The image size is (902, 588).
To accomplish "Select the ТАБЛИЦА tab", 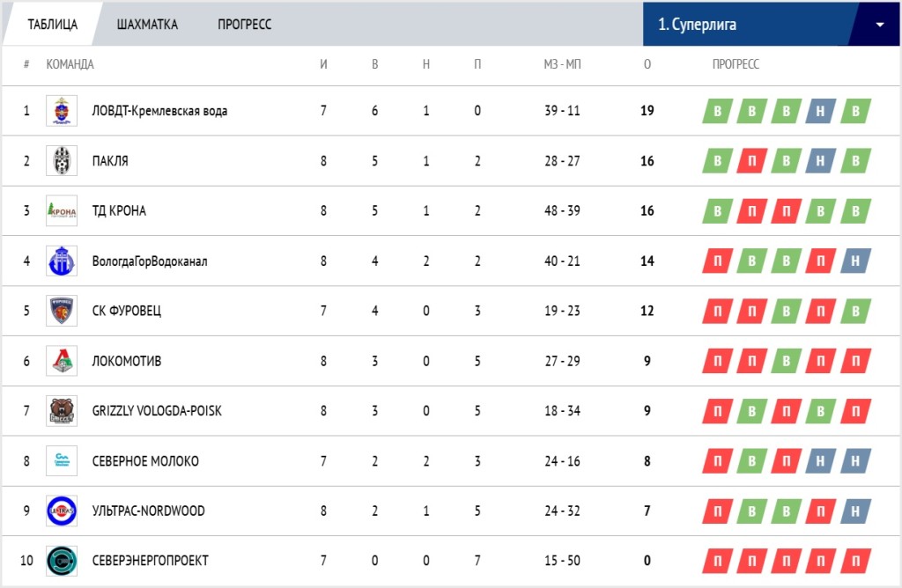I will click(x=52, y=25).
